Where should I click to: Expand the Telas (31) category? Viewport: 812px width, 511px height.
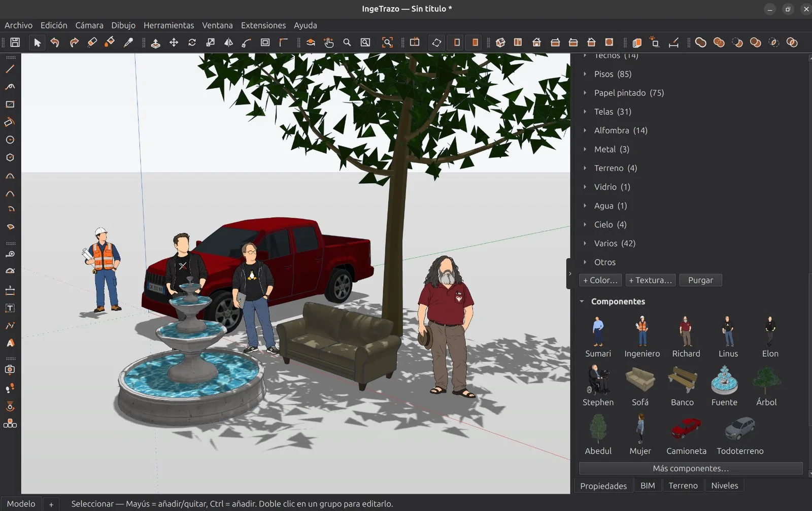click(585, 112)
